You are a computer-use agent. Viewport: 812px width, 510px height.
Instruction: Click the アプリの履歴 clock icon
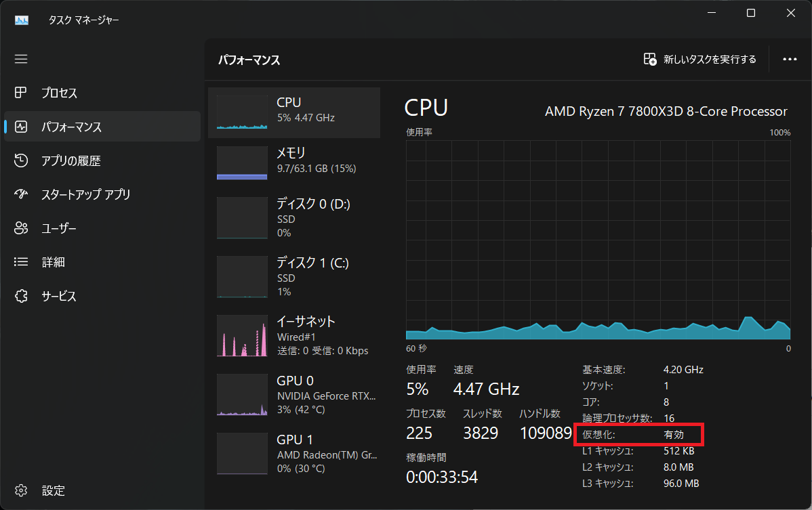point(21,161)
